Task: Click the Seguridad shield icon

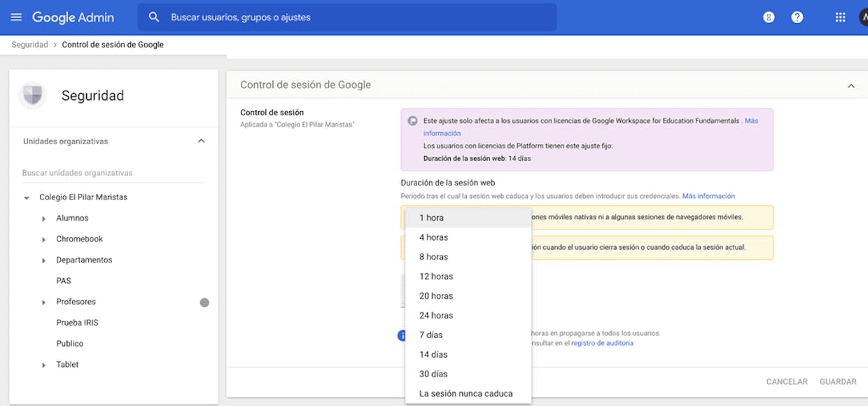Action: [33, 95]
